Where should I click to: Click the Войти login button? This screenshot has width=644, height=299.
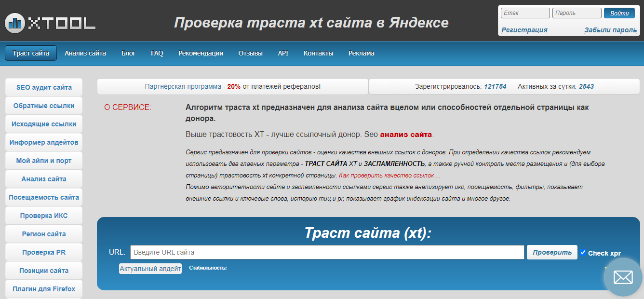pos(619,13)
